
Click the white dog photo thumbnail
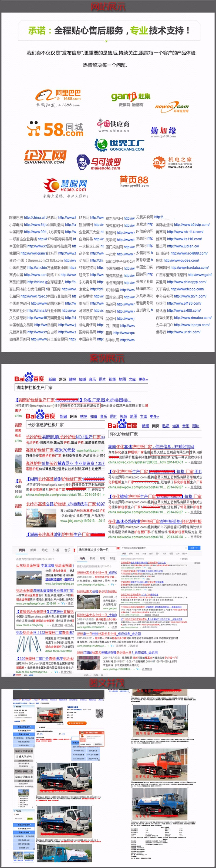(x=89, y=602)
